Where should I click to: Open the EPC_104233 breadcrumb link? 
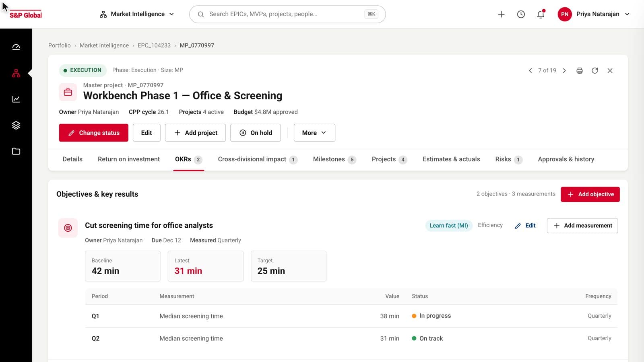click(154, 45)
